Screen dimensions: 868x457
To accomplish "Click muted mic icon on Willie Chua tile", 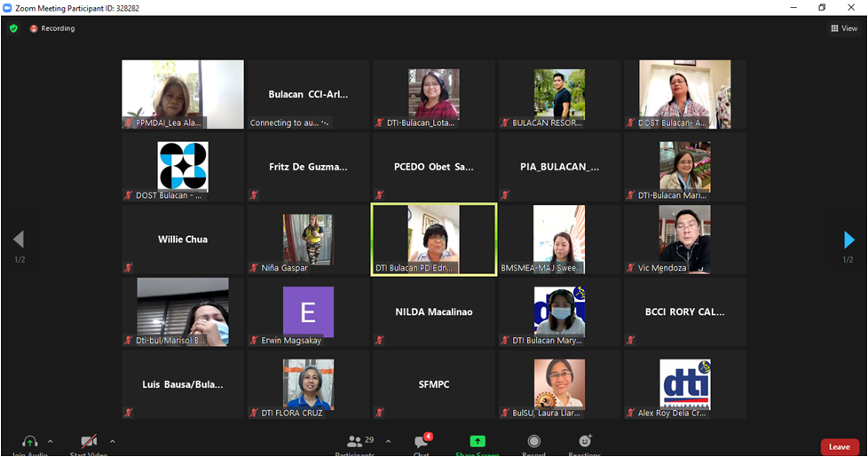I will pos(129,268).
